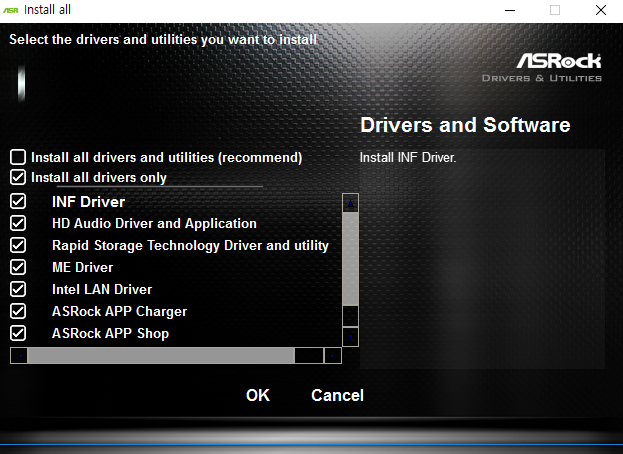Toggle the ME Driver checkbox

click(x=18, y=267)
